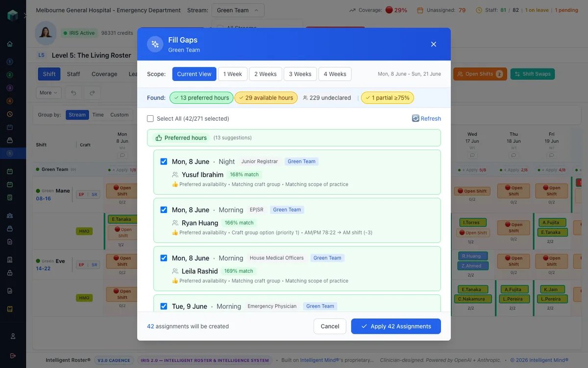Click the thumbs-up Preferred hours icon
This screenshot has width=588, height=368.
[x=159, y=138]
